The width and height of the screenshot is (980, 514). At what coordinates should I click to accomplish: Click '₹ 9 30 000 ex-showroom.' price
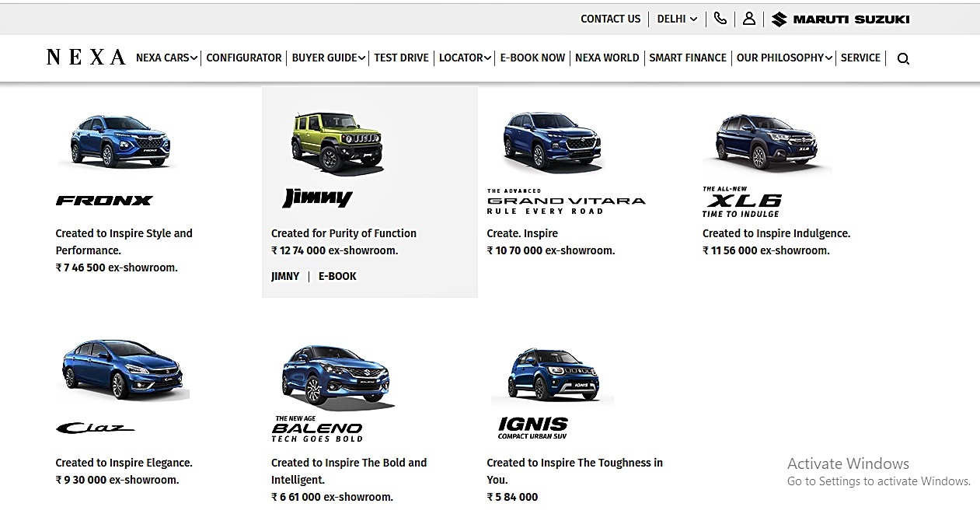[x=117, y=480]
